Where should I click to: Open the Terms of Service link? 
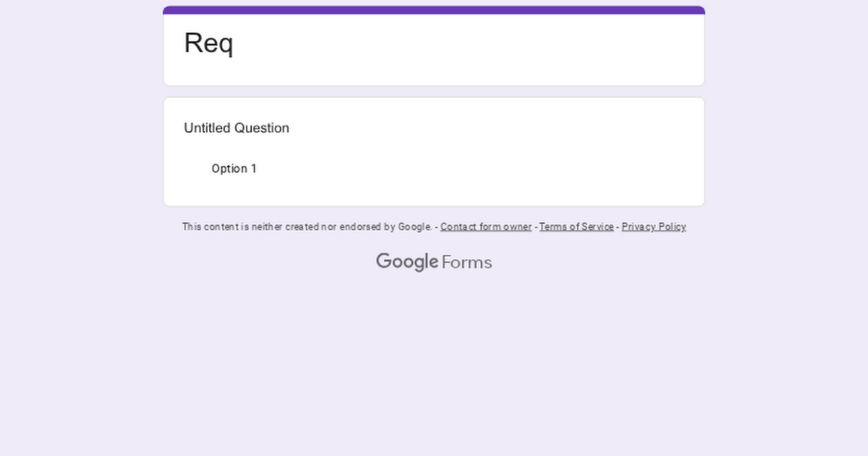[576, 227]
